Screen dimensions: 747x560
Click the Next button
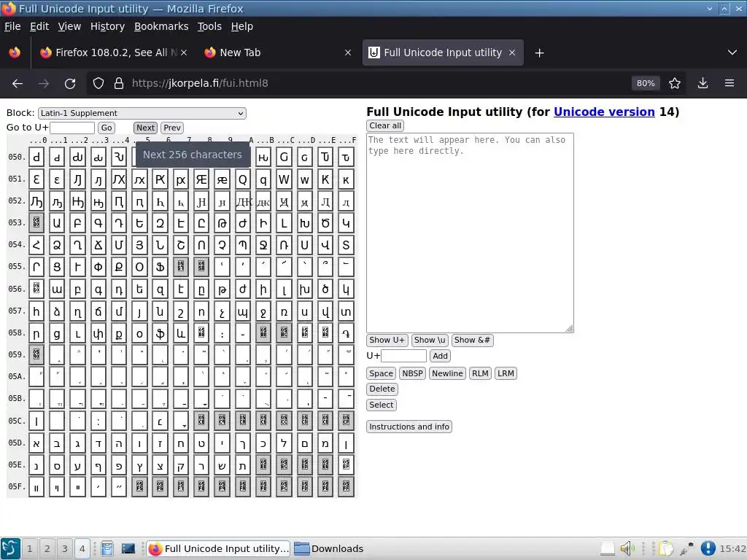coord(145,128)
